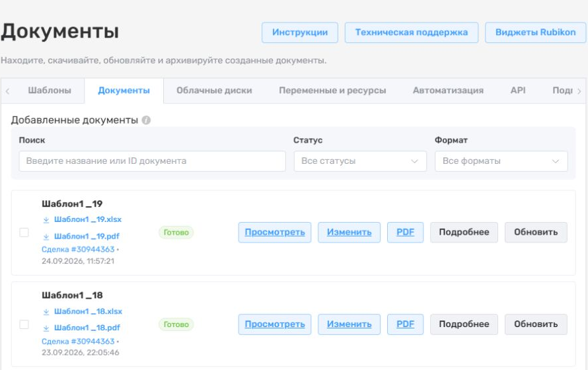This screenshot has height=370, width=588.
Task: Open the Все форматы dropdown
Action: click(501, 161)
